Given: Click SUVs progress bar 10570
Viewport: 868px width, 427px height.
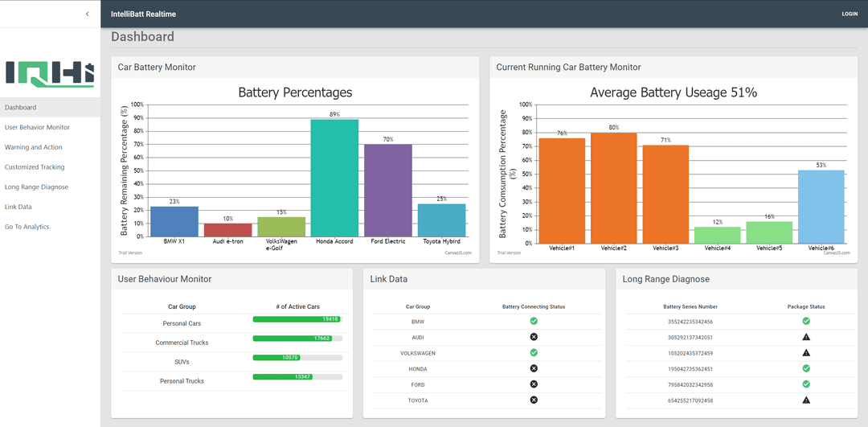Looking at the screenshot, I should click(298, 358).
